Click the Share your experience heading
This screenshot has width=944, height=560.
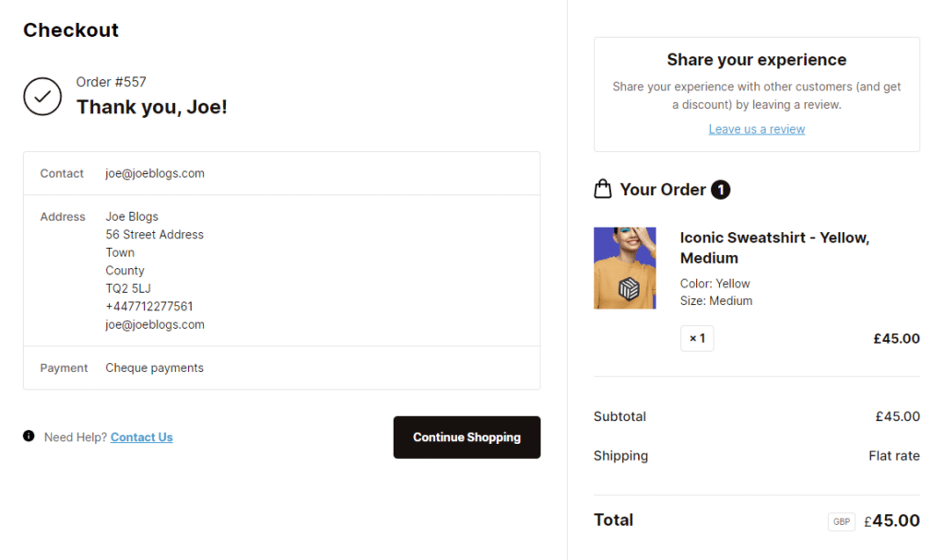(x=756, y=60)
